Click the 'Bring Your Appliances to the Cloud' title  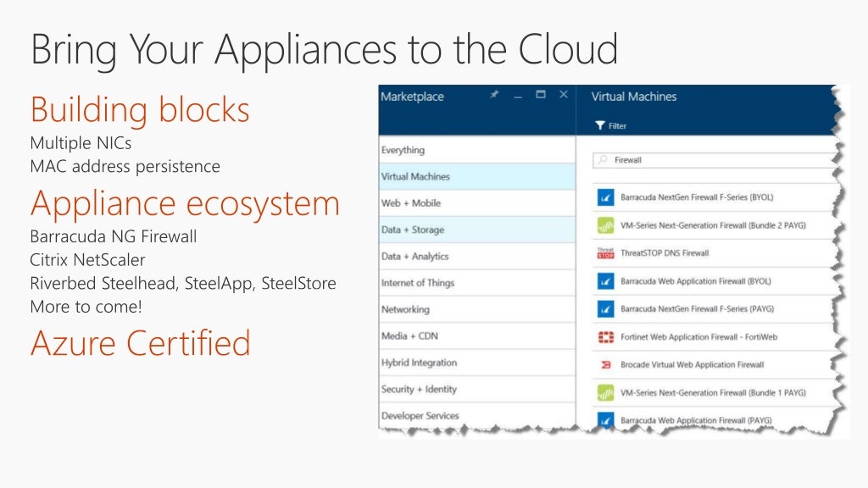tap(325, 51)
